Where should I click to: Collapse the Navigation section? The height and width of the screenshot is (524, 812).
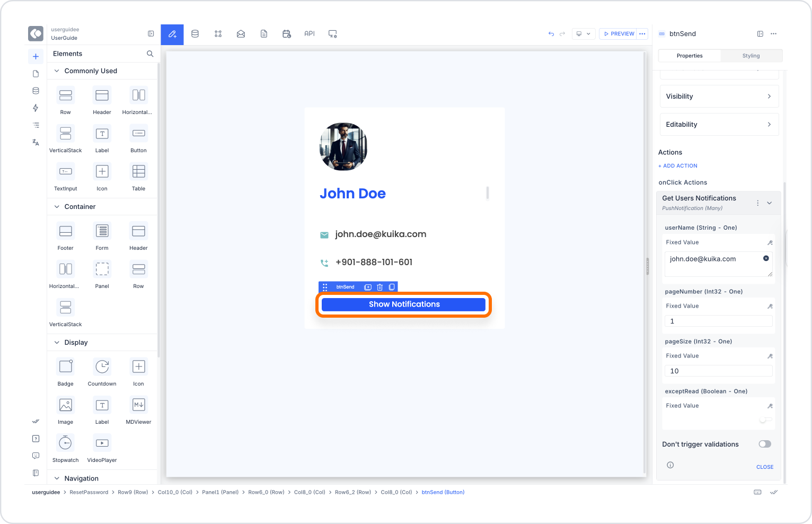click(57, 478)
